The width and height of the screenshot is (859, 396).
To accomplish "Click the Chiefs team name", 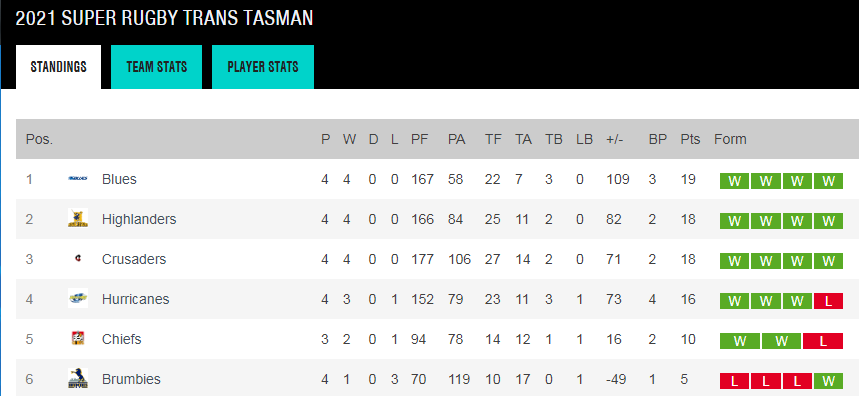I will (122, 339).
